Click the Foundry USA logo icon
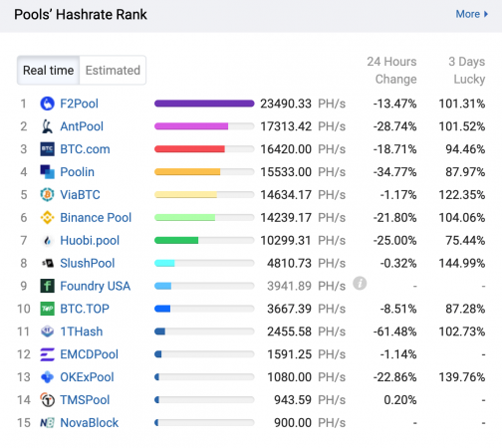502x448 pixels. (x=47, y=286)
